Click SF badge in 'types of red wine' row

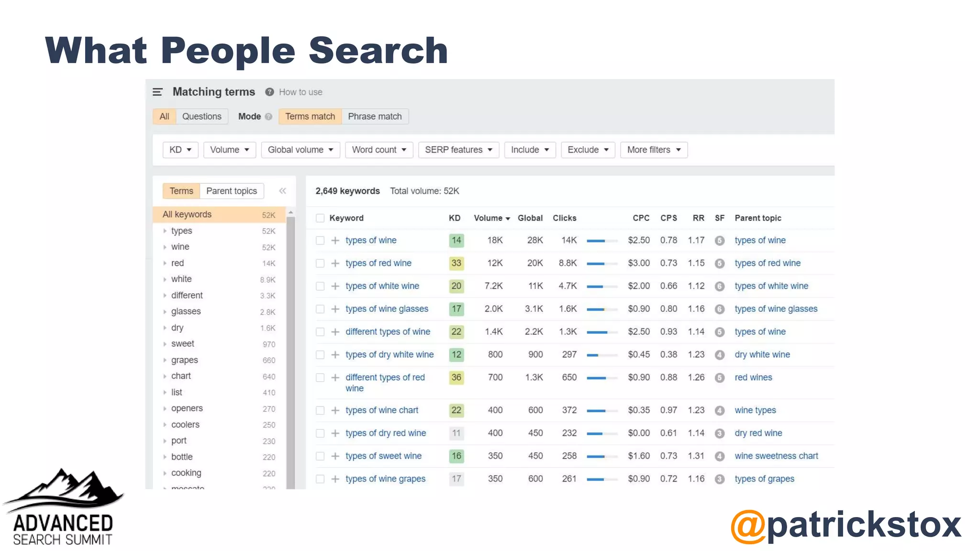(x=719, y=264)
